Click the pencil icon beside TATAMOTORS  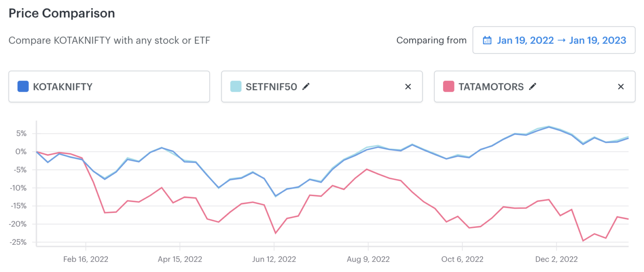pyautogui.click(x=532, y=86)
